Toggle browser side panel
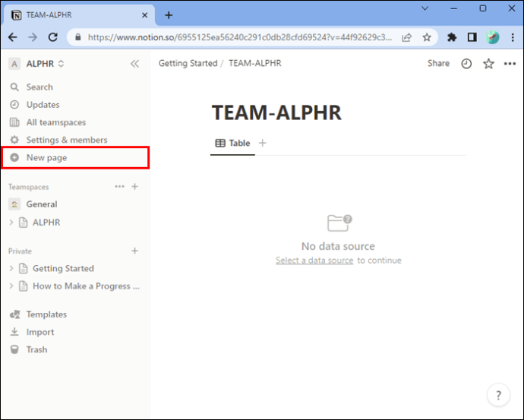Image resolution: width=524 pixels, height=420 pixels. click(x=472, y=37)
